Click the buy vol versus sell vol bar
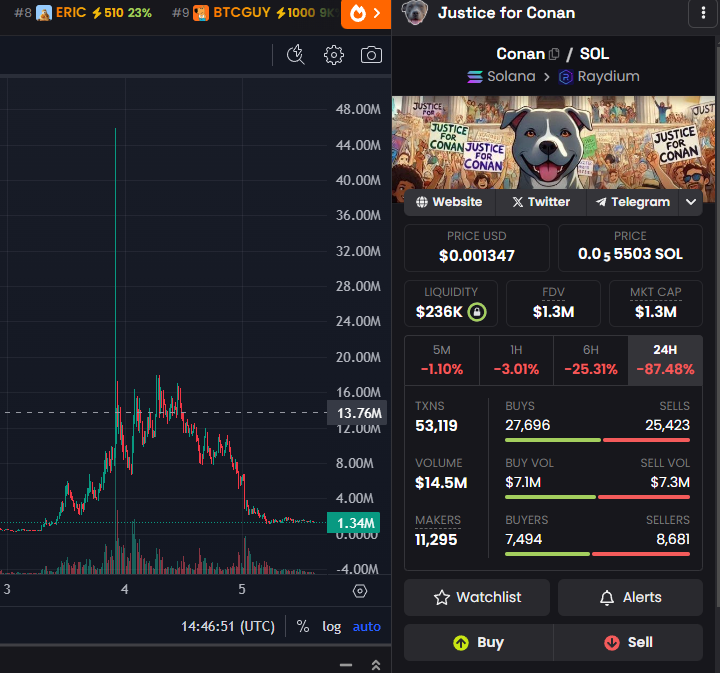The image size is (720, 673). pyautogui.click(x=597, y=497)
